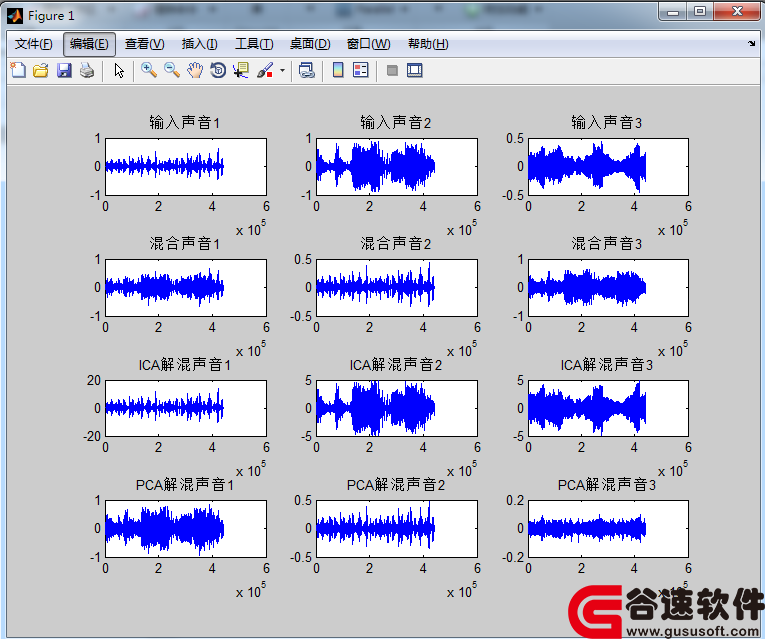Open the 工具(T) menu
Image resolution: width=765 pixels, height=639 pixels.
point(254,44)
